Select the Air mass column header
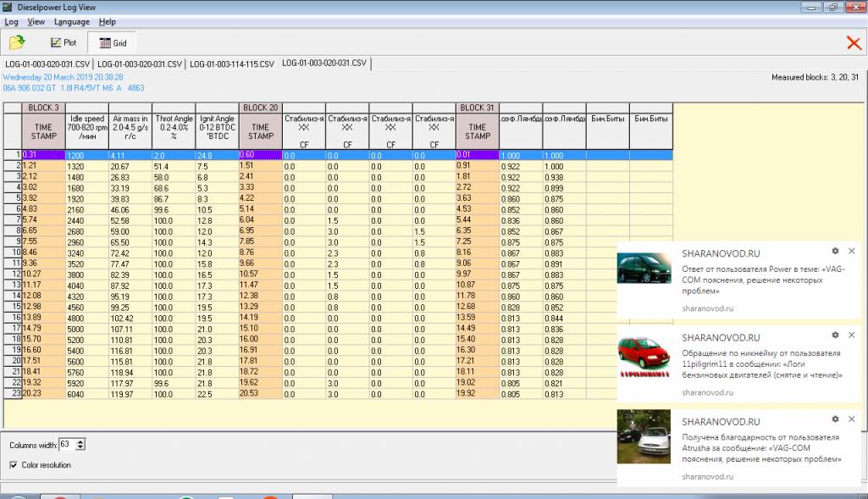The image size is (868, 499). (x=130, y=128)
